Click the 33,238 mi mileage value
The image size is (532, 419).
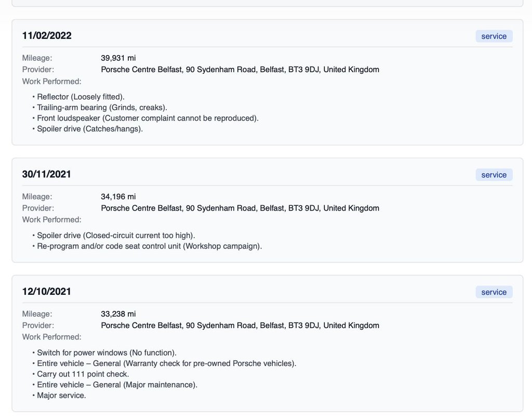click(118, 314)
